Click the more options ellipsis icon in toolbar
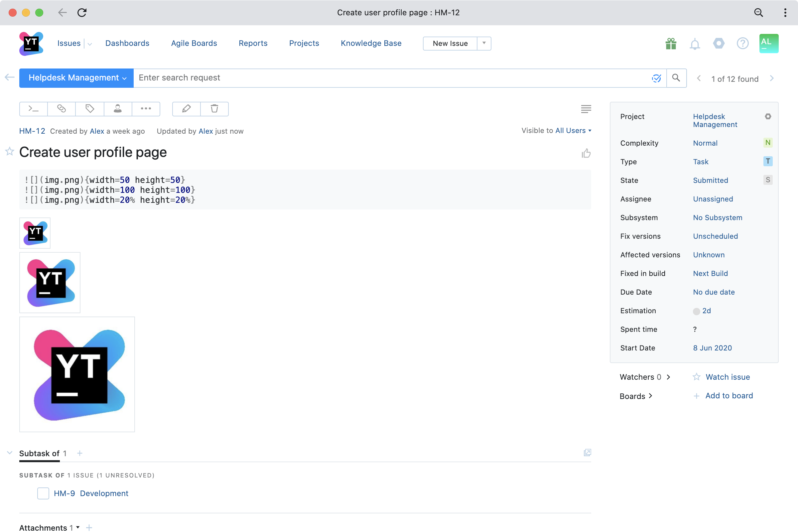The height and width of the screenshot is (532, 798). (146, 109)
